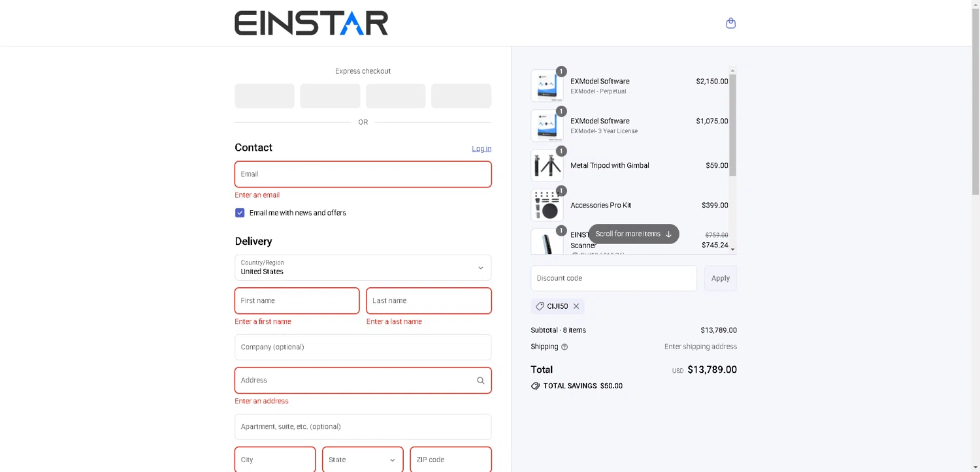Click the second express checkout button

tap(330, 96)
